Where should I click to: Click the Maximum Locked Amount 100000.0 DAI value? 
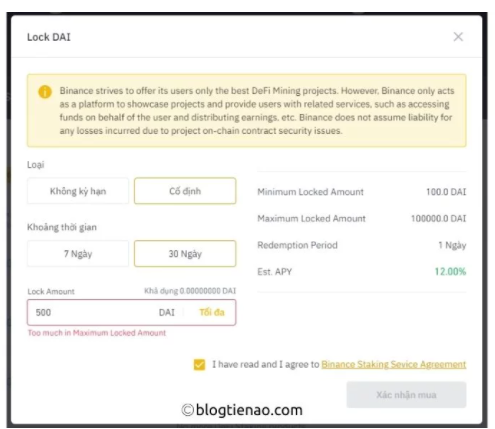[x=438, y=219]
